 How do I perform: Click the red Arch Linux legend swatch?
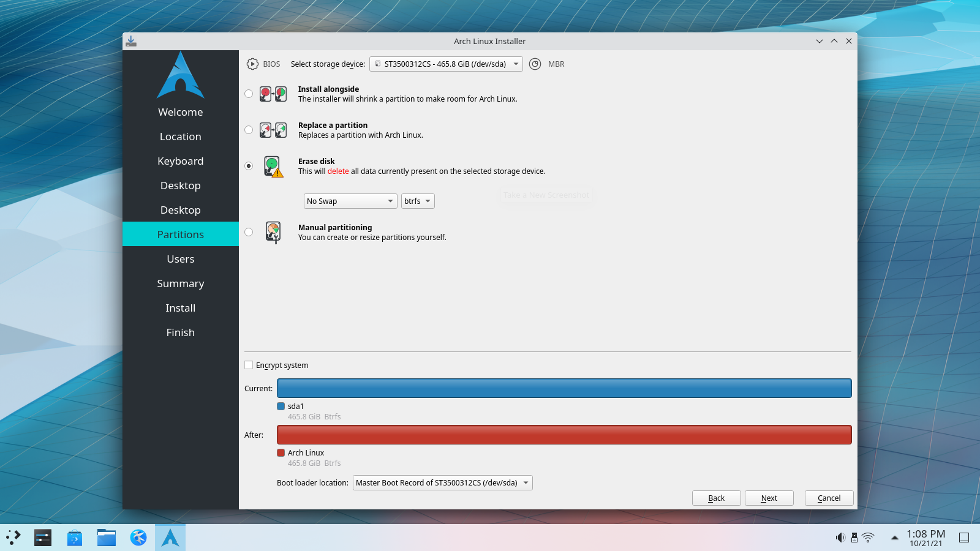281,452
